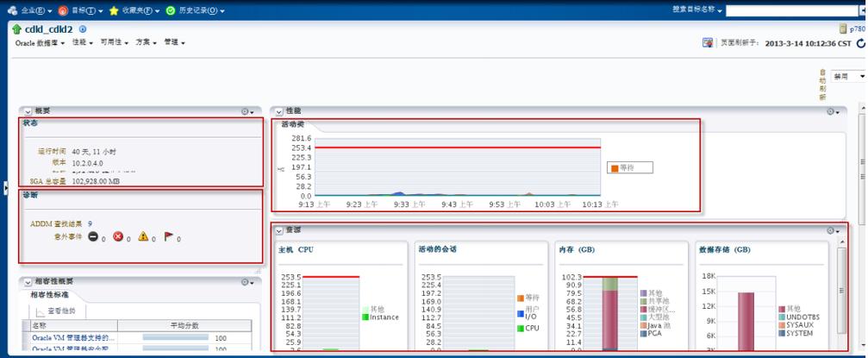Collapse the 相容性概要 panel

point(28,281)
